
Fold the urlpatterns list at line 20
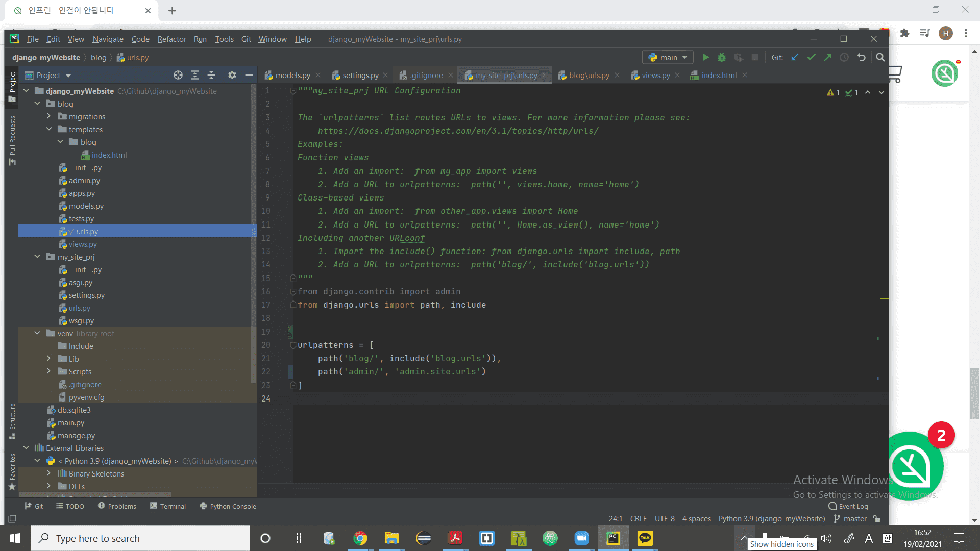293,345
